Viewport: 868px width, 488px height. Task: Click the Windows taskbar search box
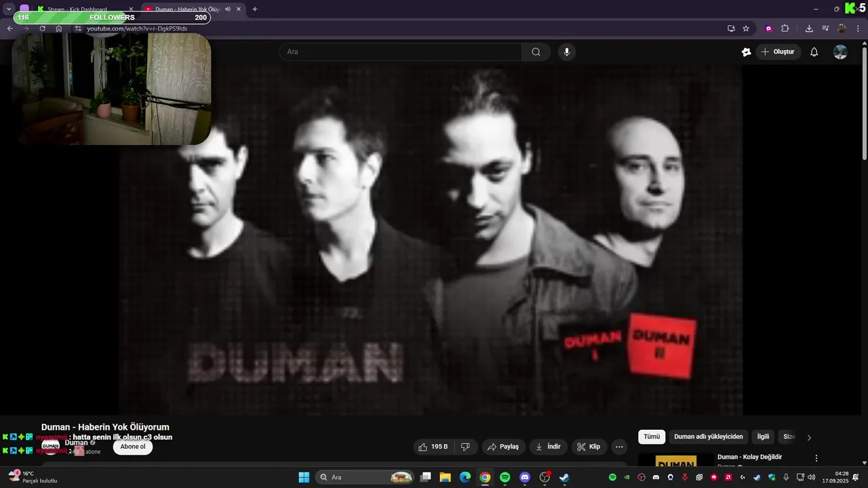tap(365, 477)
